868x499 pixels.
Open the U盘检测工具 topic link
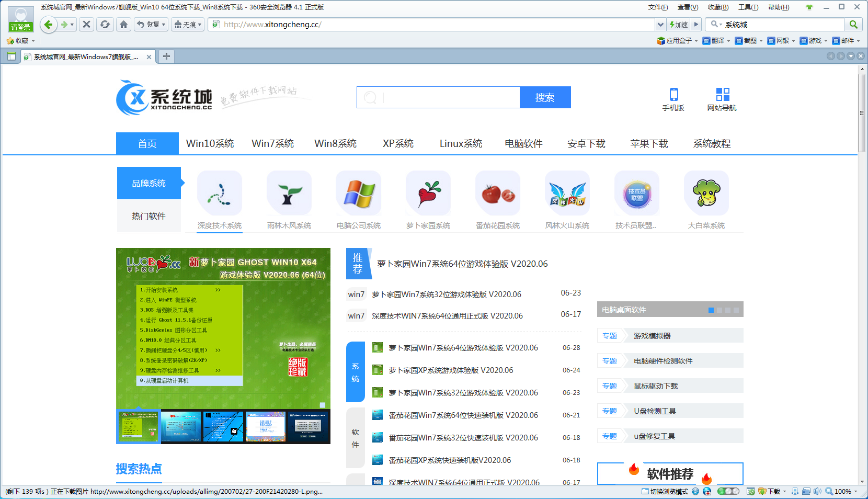pos(655,411)
